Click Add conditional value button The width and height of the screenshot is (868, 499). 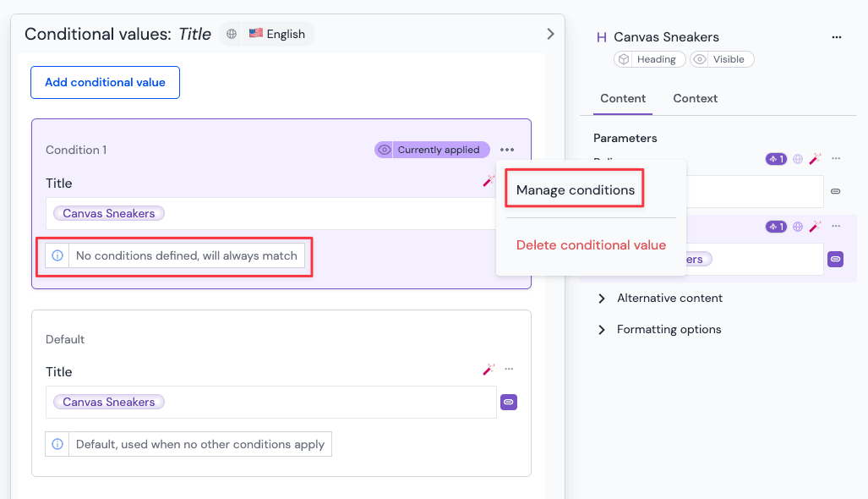coord(105,83)
